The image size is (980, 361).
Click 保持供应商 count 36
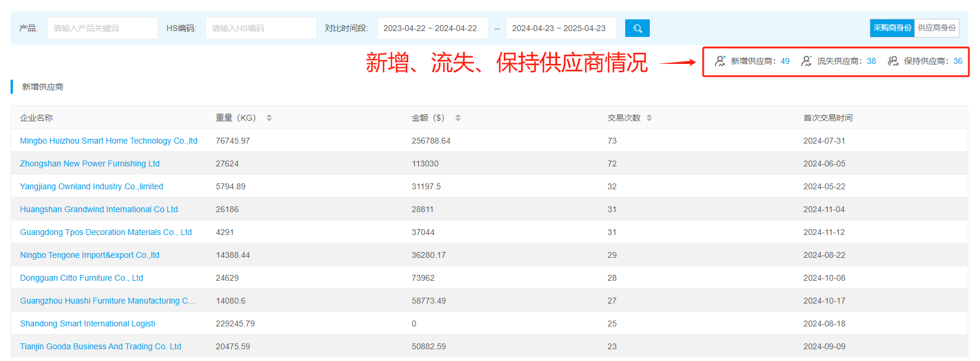(x=958, y=61)
